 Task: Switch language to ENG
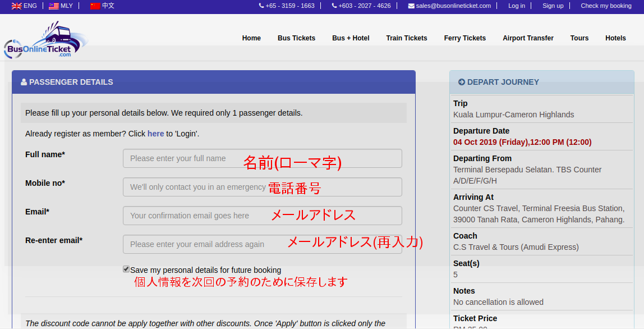(x=30, y=6)
